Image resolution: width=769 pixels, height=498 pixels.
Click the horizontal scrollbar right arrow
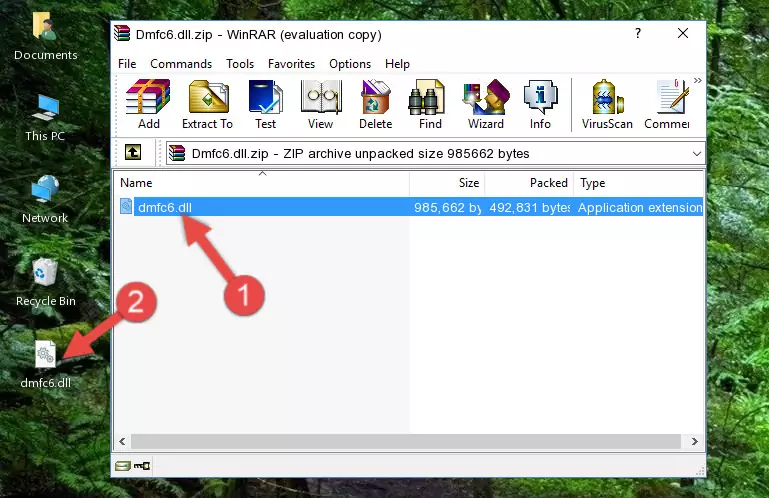pos(694,441)
